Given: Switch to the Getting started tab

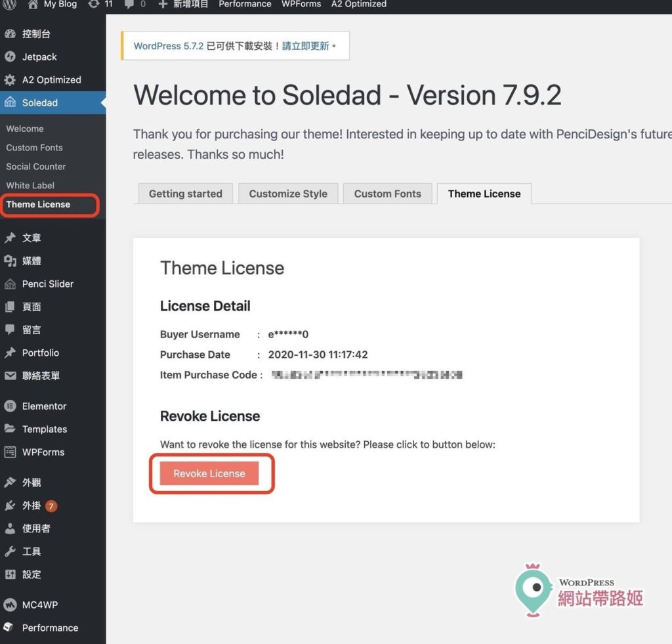Looking at the screenshot, I should click(186, 194).
